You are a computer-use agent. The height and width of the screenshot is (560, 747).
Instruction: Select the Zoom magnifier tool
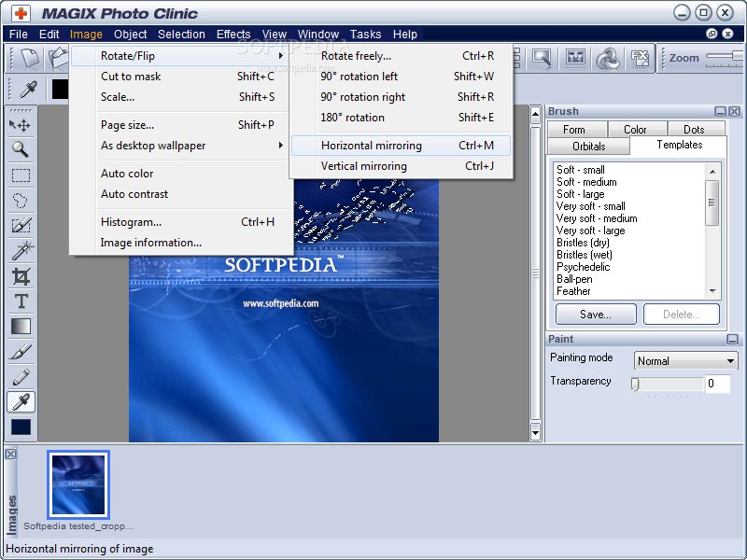(x=21, y=150)
